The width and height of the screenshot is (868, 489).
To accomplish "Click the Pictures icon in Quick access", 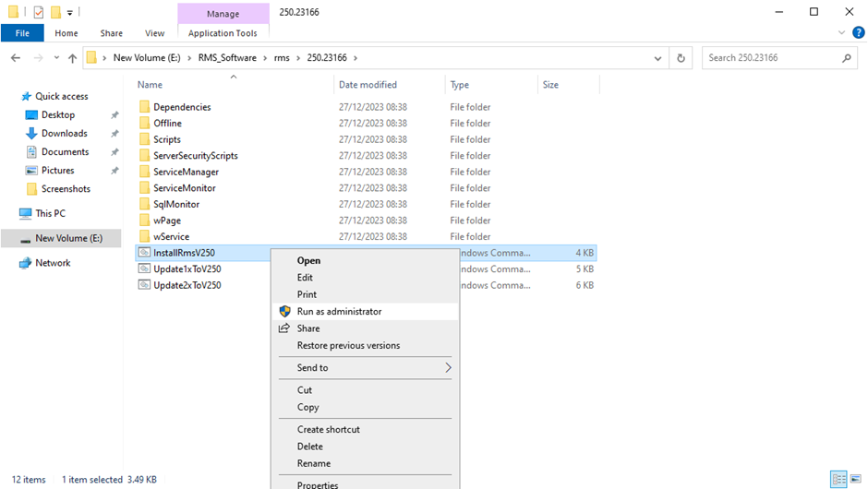I will coord(31,171).
